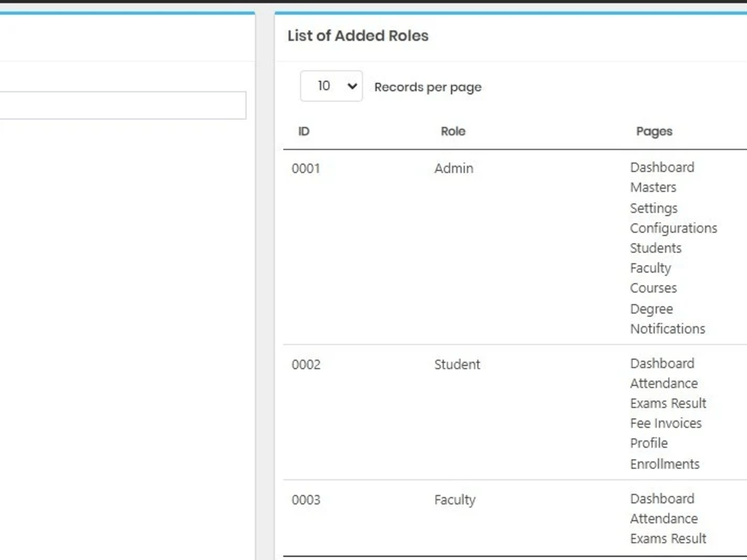Image resolution: width=747 pixels, height=560 pixels.
Task: Click Configurations in the Admin pages
Action: click(674, 228)
